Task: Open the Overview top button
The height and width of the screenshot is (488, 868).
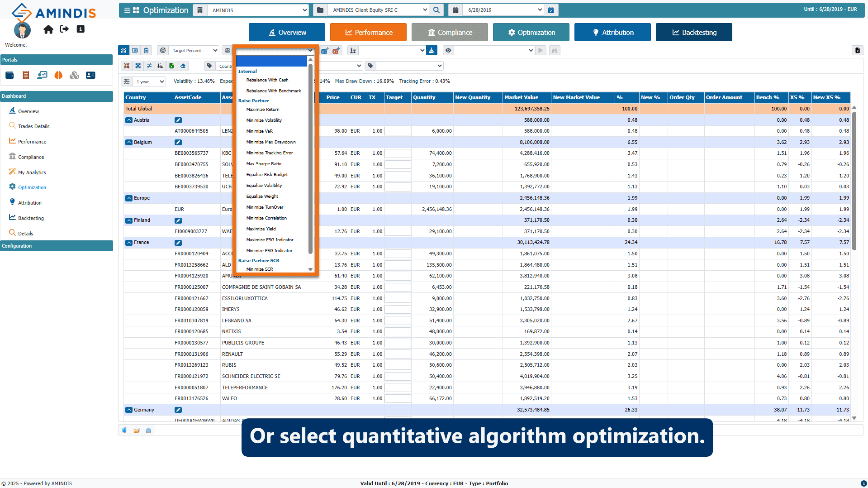Action: coord(287,32)
